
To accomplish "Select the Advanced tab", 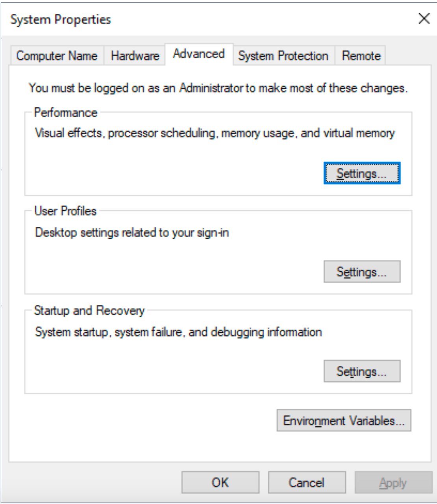I will (199, 54).
